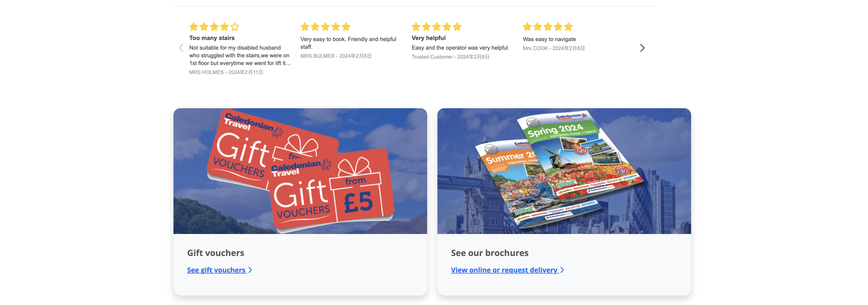Click the previous reviews arrow

pos(181,48)
